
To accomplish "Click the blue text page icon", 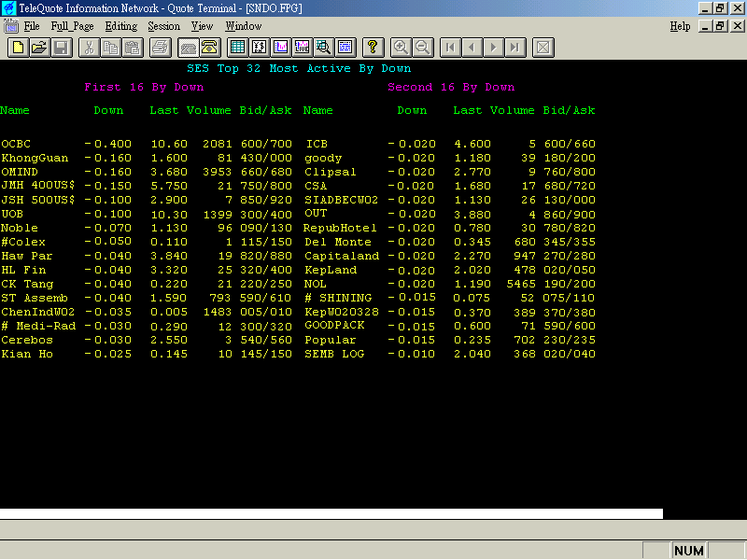I will [x=345, y=48].
